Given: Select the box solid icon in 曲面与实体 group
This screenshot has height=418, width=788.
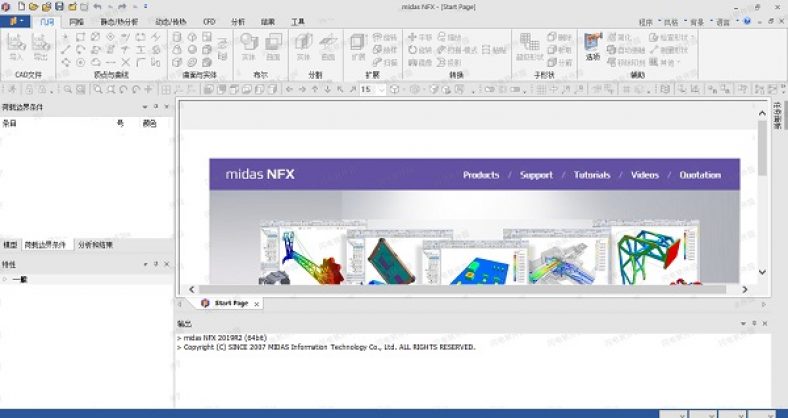Looking at the screenshot, I should pos(177,63).
